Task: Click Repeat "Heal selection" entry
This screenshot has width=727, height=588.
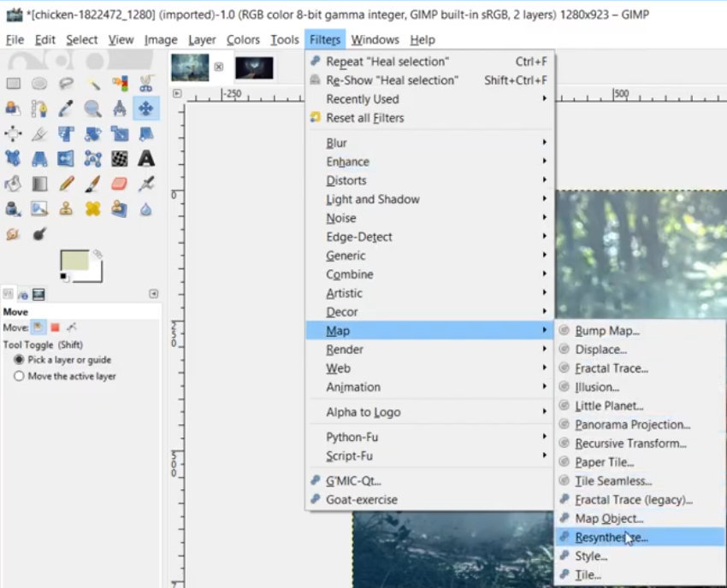Action: pos(430,62)
